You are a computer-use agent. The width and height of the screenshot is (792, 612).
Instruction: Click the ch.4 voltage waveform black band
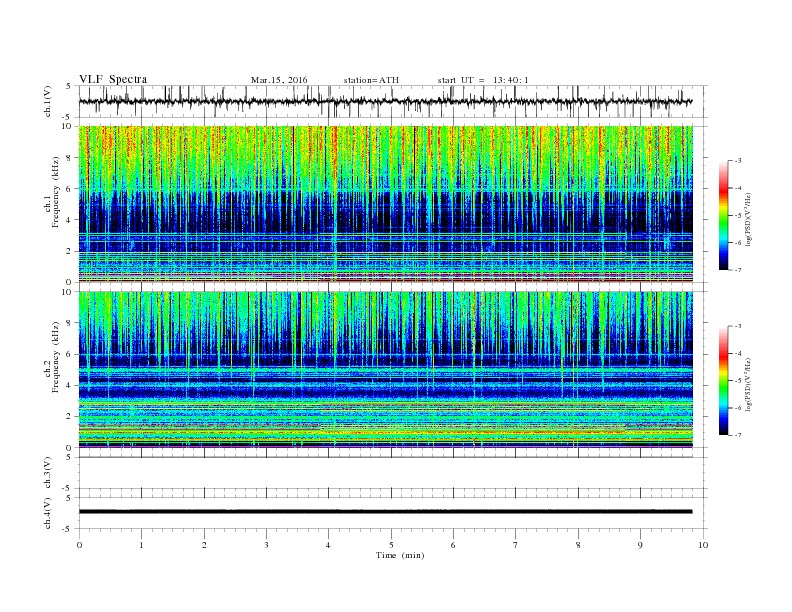385,512
